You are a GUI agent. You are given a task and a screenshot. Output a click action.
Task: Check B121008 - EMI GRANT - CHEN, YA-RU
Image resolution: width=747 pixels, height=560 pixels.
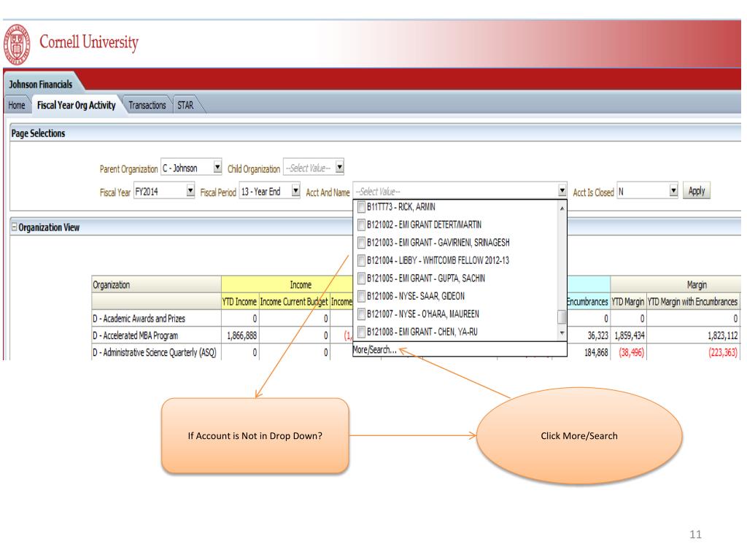click(x=361, y=332)
